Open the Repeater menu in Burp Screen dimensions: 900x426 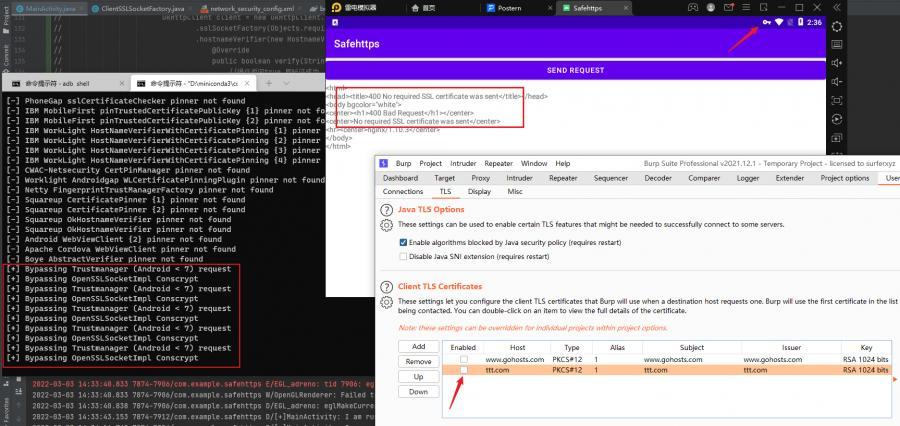[x=498, y=163]
